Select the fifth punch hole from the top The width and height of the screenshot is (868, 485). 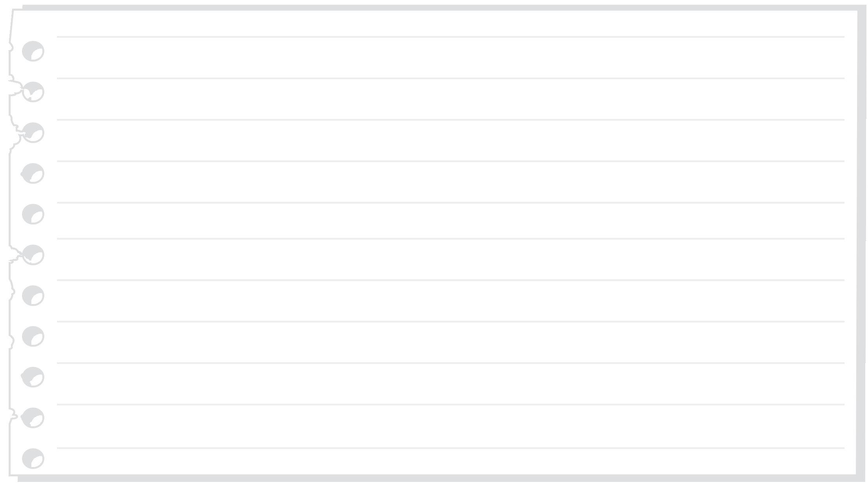(33, 214)
